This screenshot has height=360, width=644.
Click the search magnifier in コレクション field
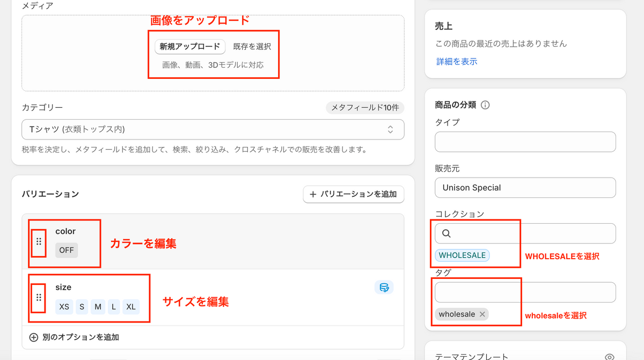pyautogui.click(x=447, y=233)
